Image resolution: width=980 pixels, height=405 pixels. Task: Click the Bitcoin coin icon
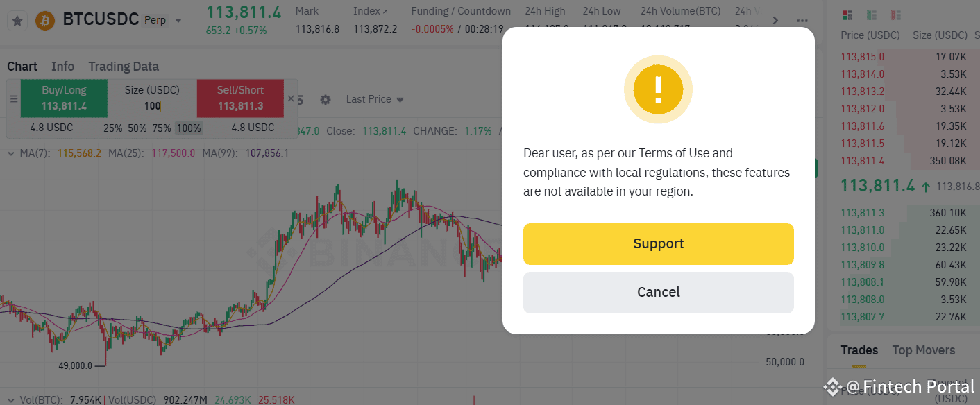46,20
